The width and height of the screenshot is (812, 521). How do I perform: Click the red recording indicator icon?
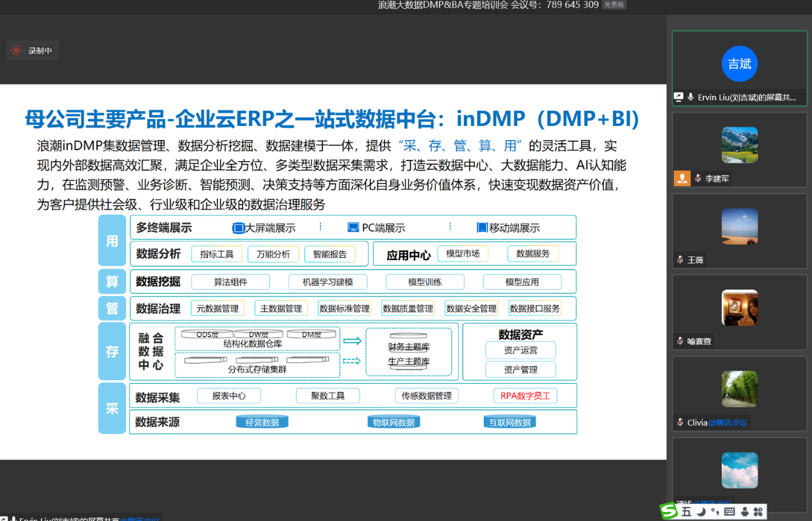click(17, 51)
